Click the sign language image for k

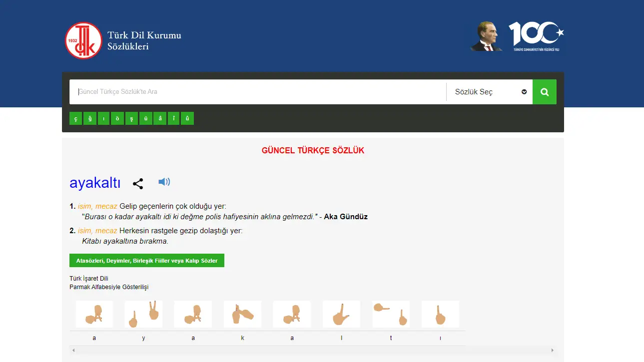pos(242,314)
